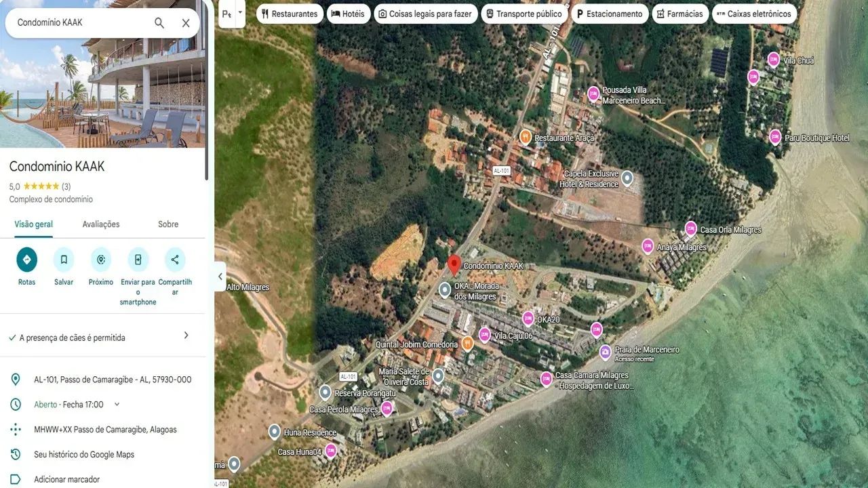The image size is (868, 488).
Task: Show Coisas legais para fazer
Action: click(425, 14)
